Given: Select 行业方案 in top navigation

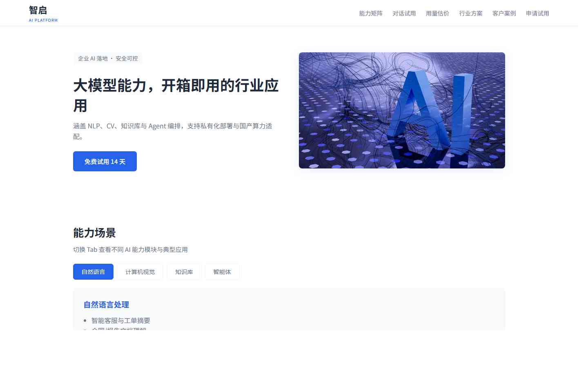Looking at the screenshot, I should [x=471, y=13].
